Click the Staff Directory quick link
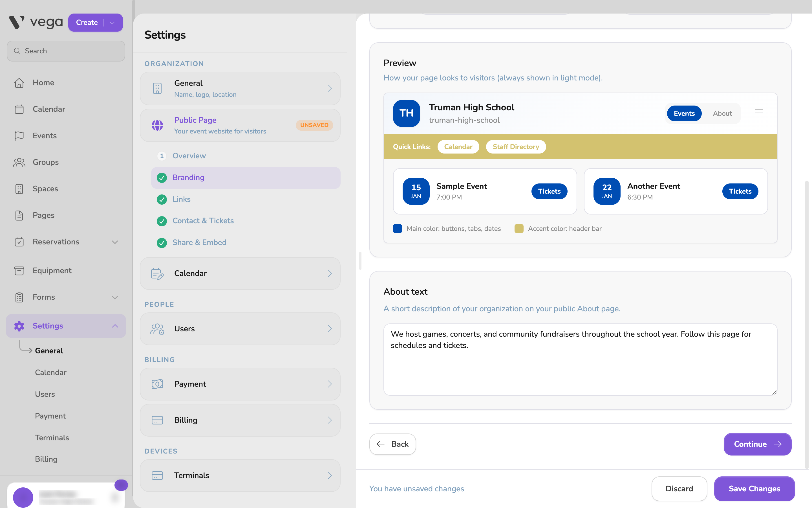The height and width of the screenshot is (508, 812). (516, 147)
